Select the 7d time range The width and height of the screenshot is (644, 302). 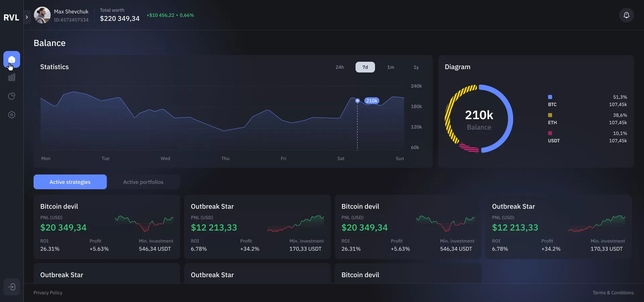365,67
